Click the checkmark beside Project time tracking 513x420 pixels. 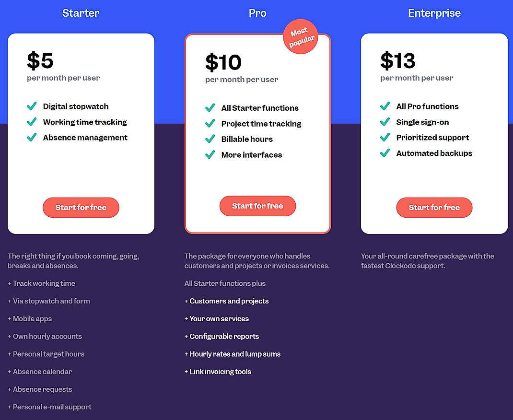coord(210,124)
